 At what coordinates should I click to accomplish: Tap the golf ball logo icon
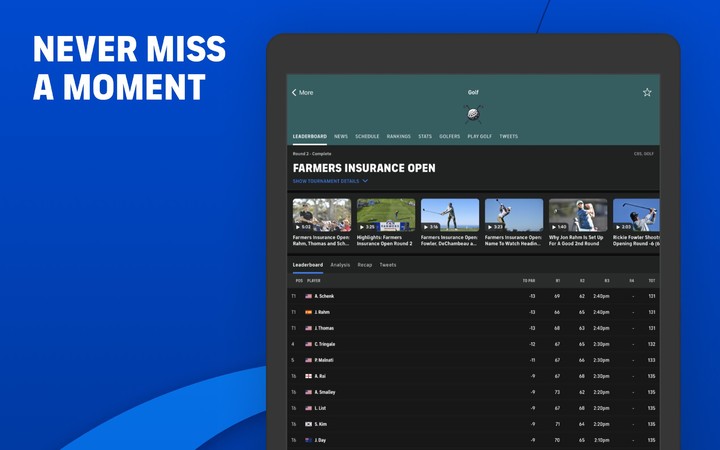tap(473, 112)
